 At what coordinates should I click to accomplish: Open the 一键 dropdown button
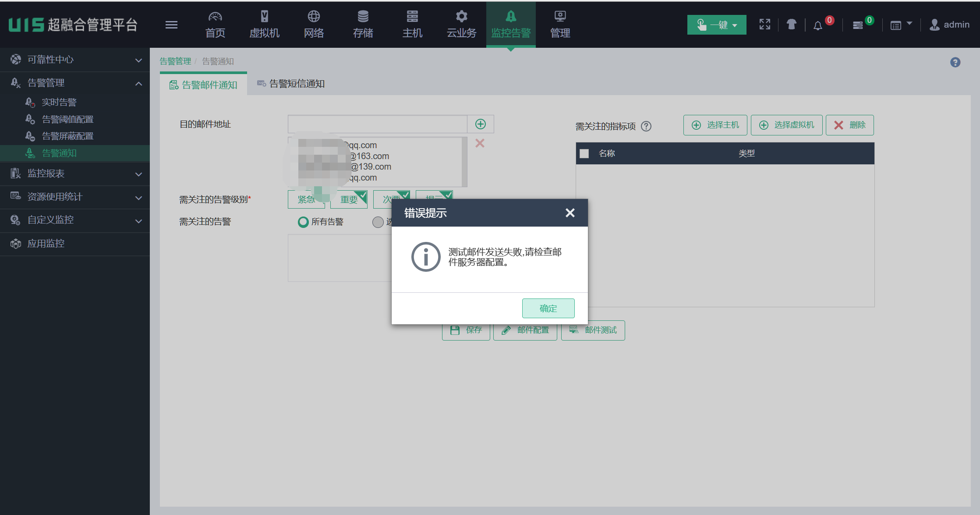coord(716,25)
